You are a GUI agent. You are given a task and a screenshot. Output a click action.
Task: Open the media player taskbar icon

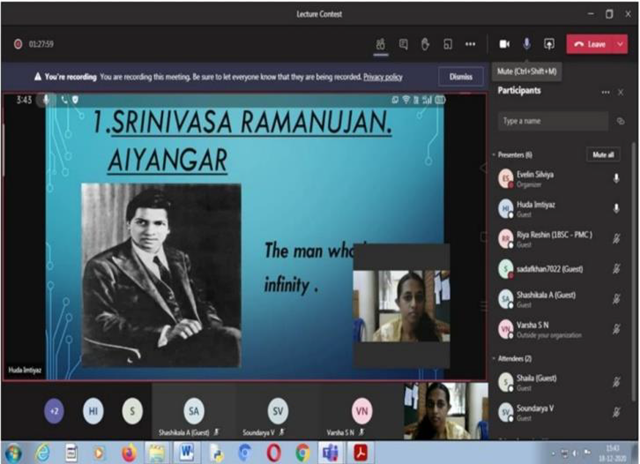[100, 453]
